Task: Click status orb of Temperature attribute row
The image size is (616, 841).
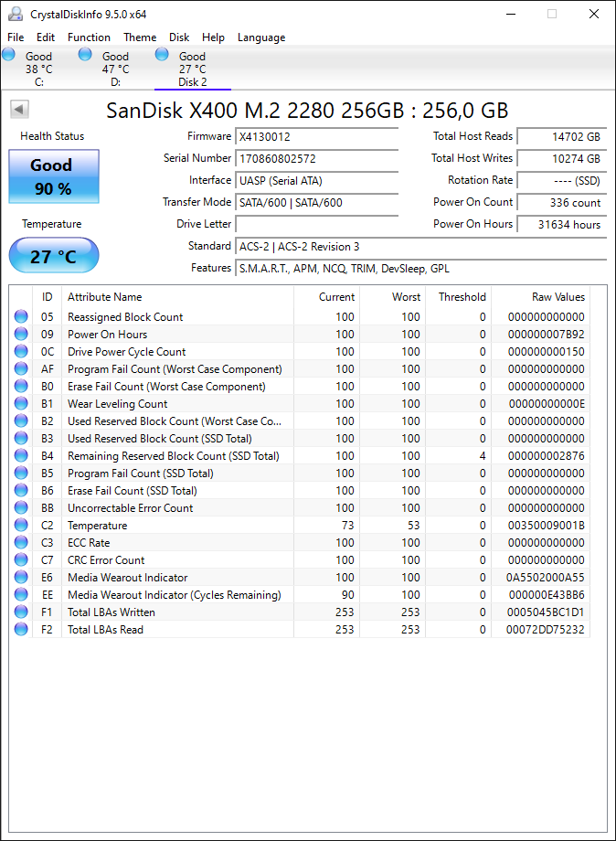Action: (x=21, y=525)
